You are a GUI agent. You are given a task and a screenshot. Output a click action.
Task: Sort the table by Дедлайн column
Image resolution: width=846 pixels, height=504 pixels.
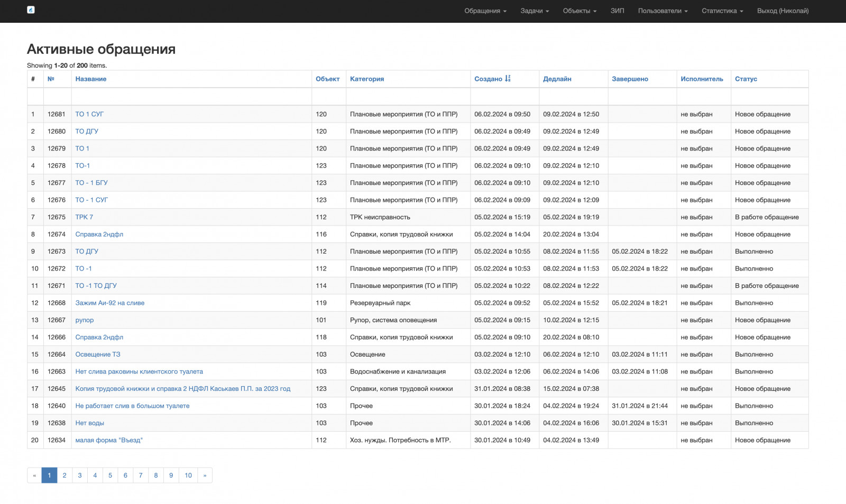557,79
